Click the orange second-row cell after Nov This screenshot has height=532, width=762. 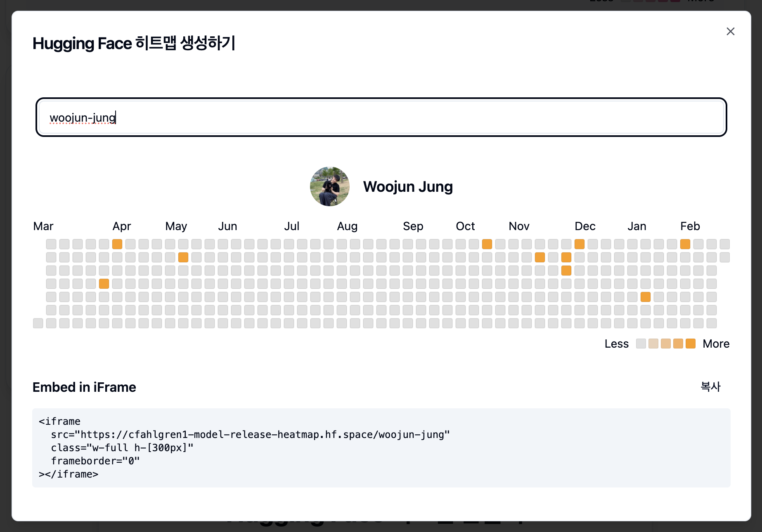coord(540,257)
